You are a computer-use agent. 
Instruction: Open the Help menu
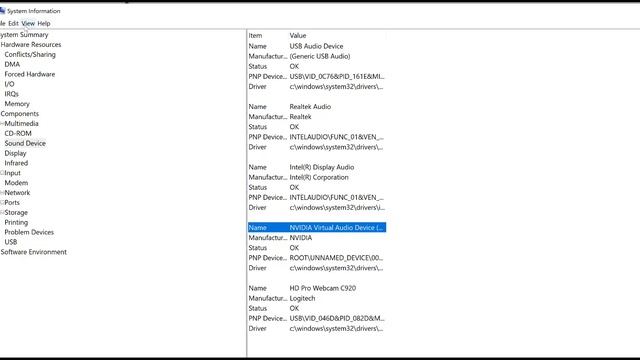[x=44, y=23]
